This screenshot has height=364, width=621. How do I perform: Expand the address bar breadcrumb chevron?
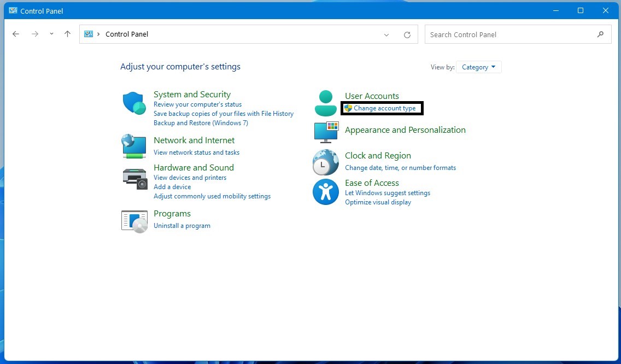point(98,34)
